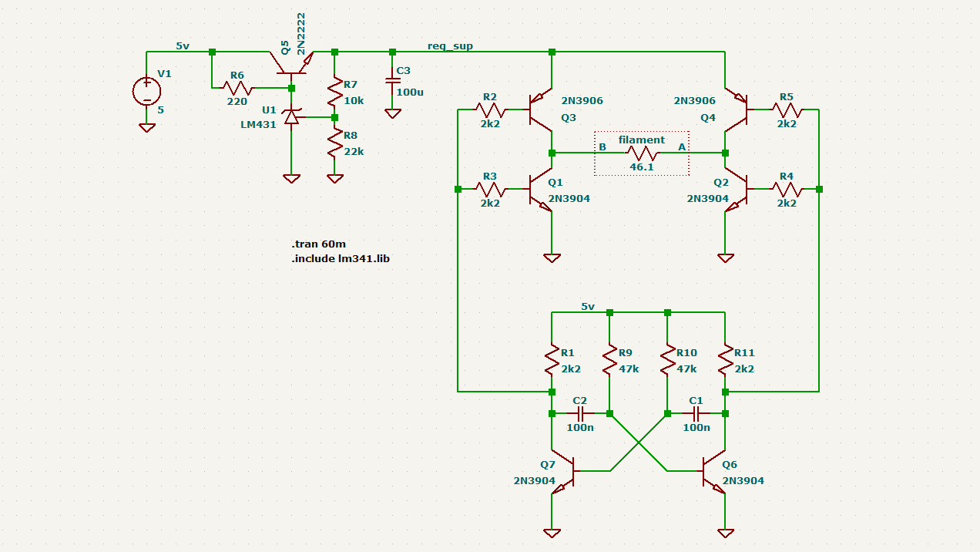Click transistor Q7 2N3904 symbol
Screen dimensions: 980x552
[x=562, y=470]
